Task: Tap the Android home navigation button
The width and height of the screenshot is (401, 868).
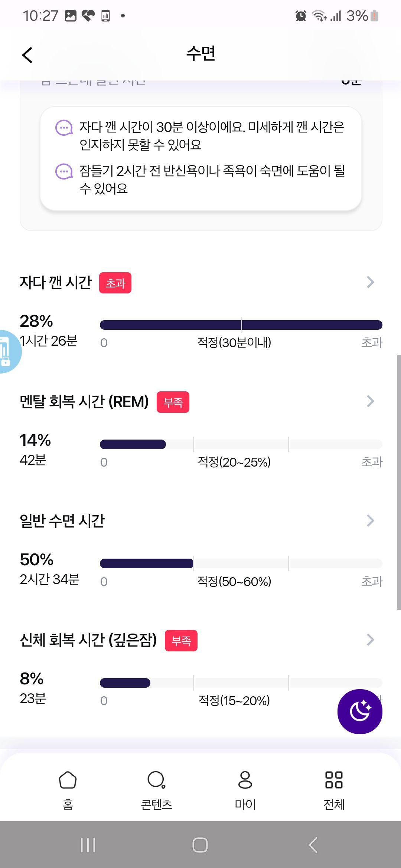Action: pyautogui.click(x=200, y=845)
